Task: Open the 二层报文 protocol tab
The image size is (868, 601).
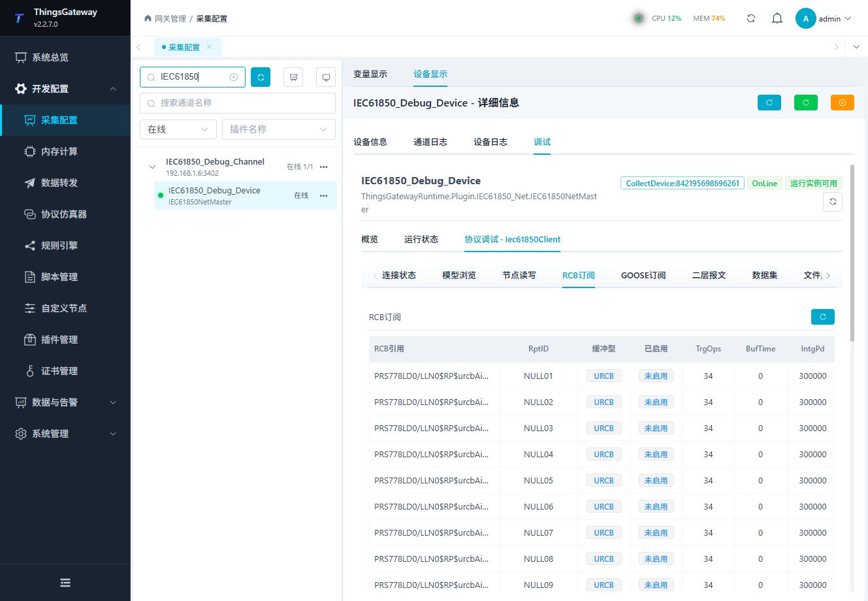Action: [x=709, y=275]
